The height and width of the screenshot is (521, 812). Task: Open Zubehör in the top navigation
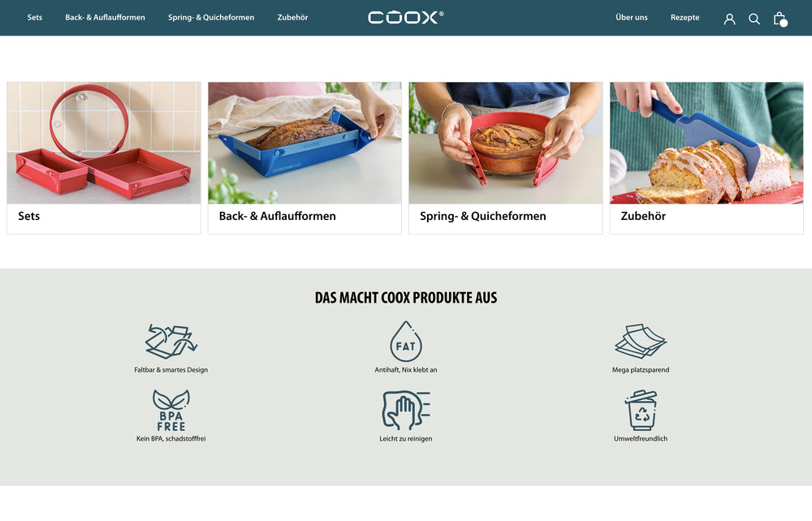[292, 18]
